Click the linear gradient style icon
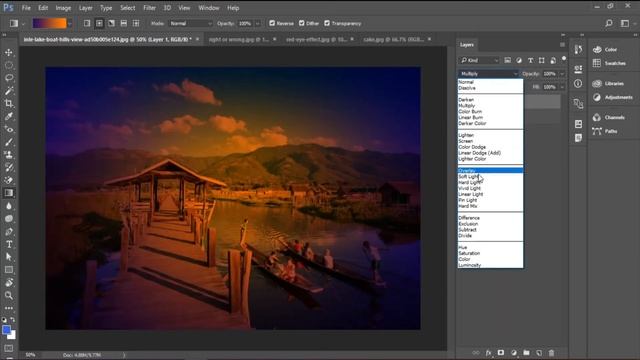The image size is (640, 360). click(x=87, y=23)
